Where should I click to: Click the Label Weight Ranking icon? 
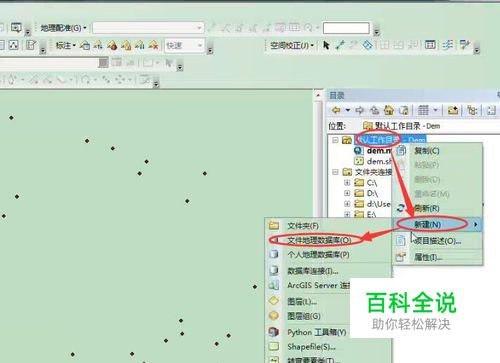click(x=112, y=45)
